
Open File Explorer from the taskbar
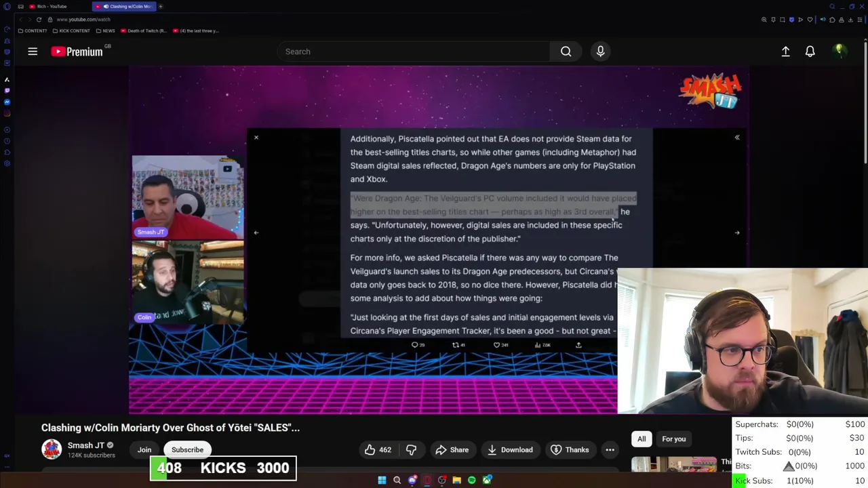[457, 481]
